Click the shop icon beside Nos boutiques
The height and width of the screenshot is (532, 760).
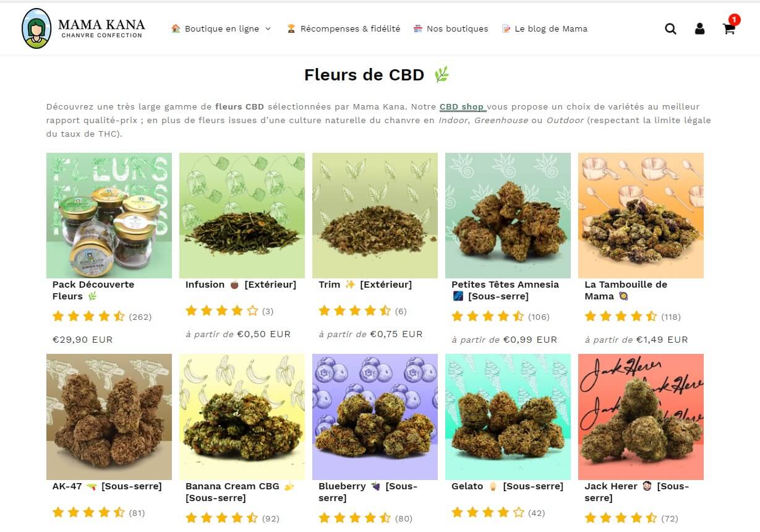tap(418, 28)
